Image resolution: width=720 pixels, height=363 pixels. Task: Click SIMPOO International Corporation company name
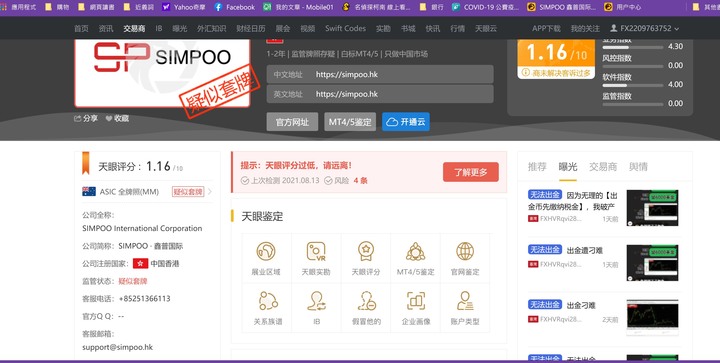[x=142, y=229]
